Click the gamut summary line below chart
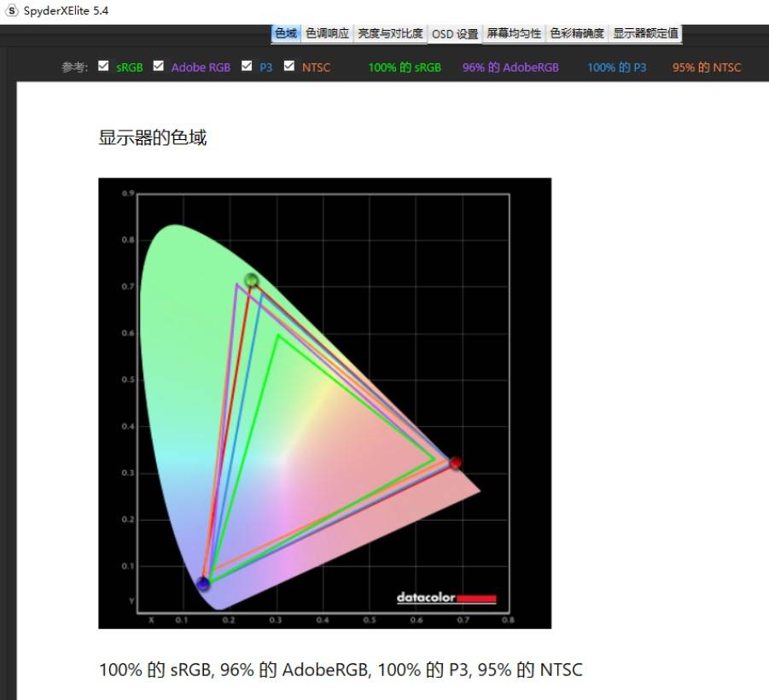The height and width of the screenshot is (700, 769). click(341, 669)
